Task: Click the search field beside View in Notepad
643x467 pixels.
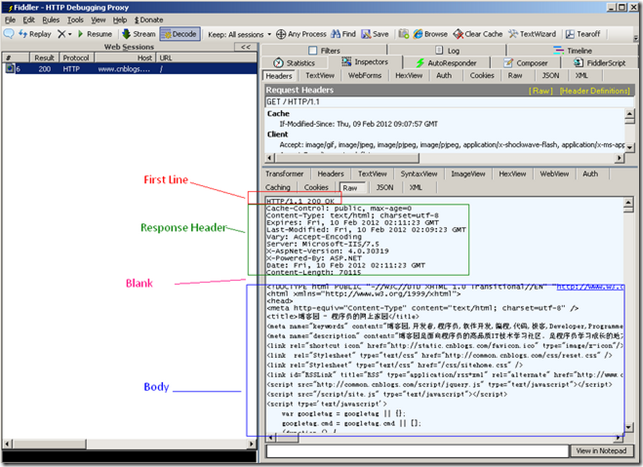Action: pyautogui.click(x=417, y=451)
